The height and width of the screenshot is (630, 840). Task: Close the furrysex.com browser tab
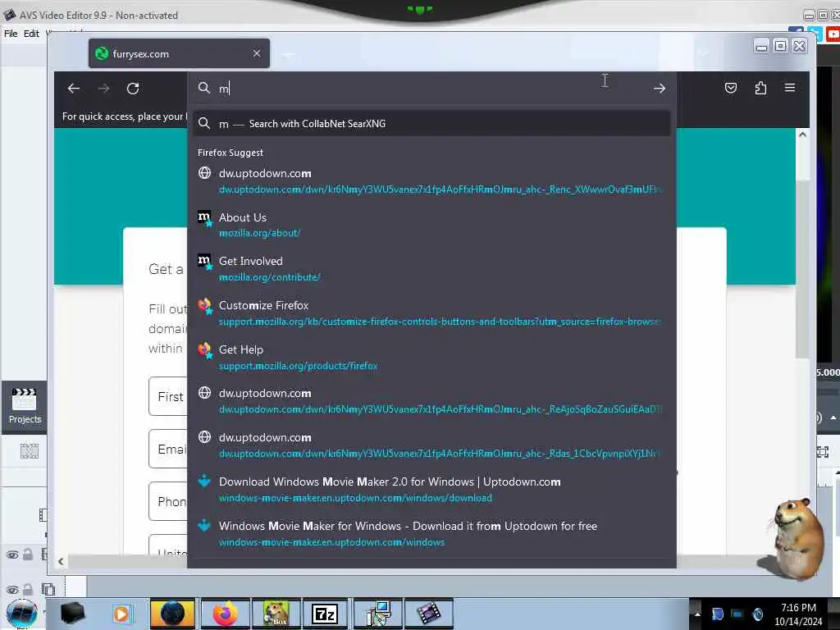pyautogui.click(x=257, y=53)
